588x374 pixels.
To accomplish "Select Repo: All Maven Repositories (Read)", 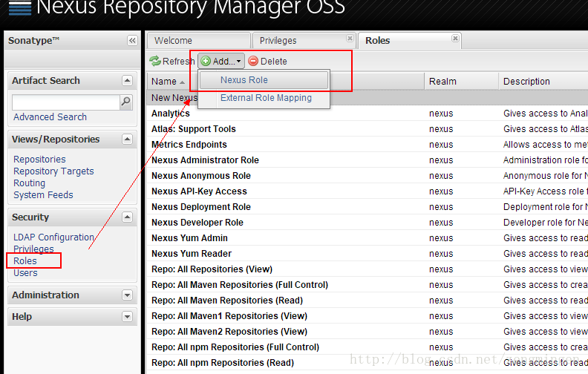I will click(367, 301).
